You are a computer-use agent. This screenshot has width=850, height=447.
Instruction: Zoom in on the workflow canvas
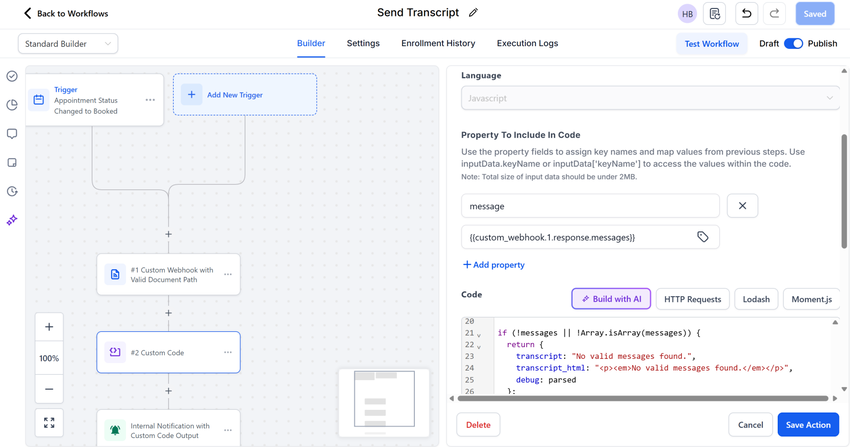tap(49, 327)
